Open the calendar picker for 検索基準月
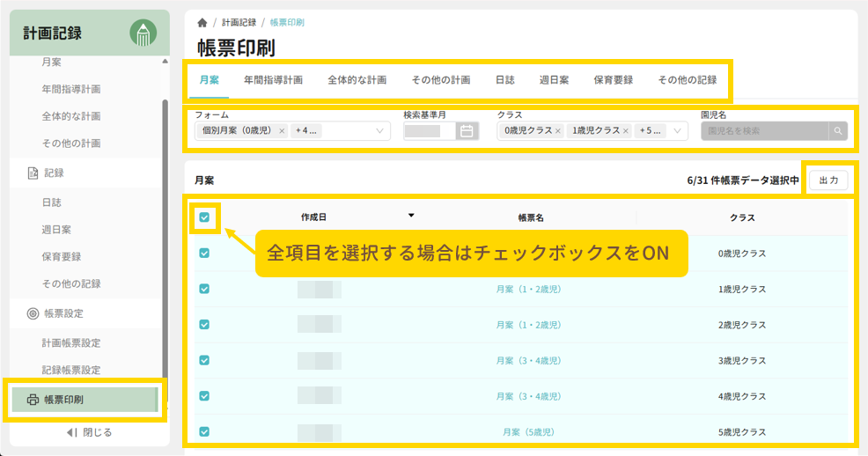The width and height of the screenshot is (868, 456). [467, 131]
